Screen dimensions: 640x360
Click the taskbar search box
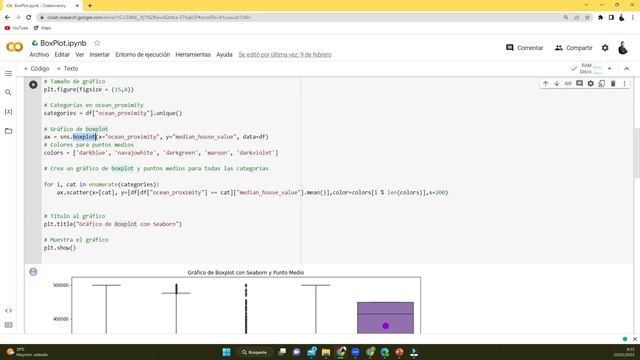click(x=254, y=352)
